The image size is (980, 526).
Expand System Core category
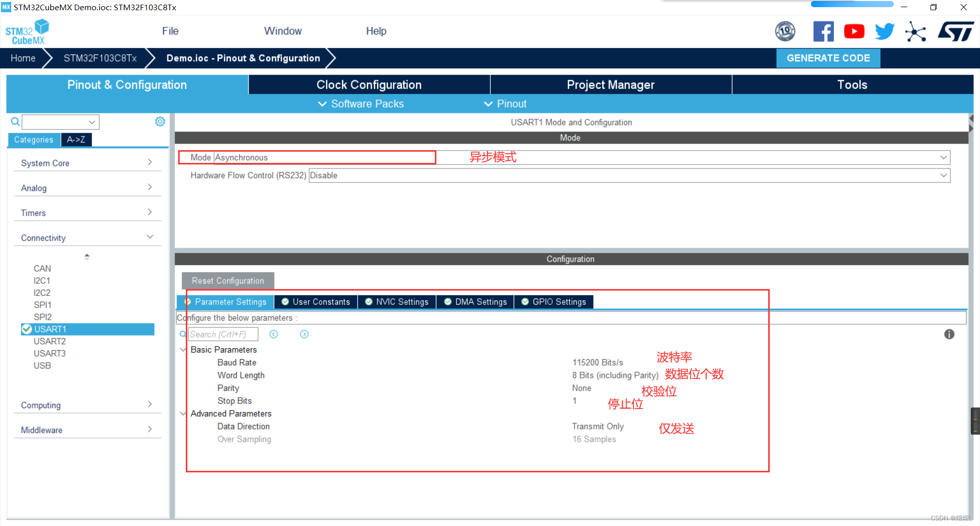87,163
